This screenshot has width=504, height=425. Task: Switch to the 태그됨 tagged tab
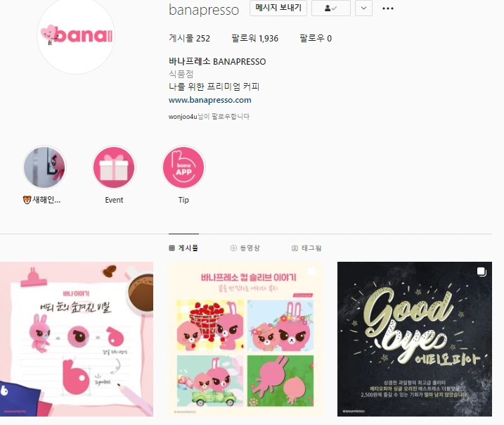click(306, 248)
